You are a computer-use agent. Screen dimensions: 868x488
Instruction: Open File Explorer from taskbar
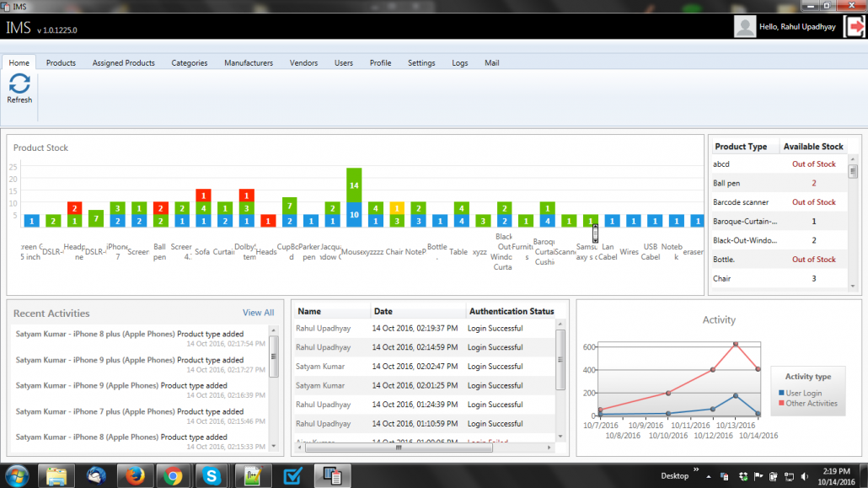click(x=56, y=476)
